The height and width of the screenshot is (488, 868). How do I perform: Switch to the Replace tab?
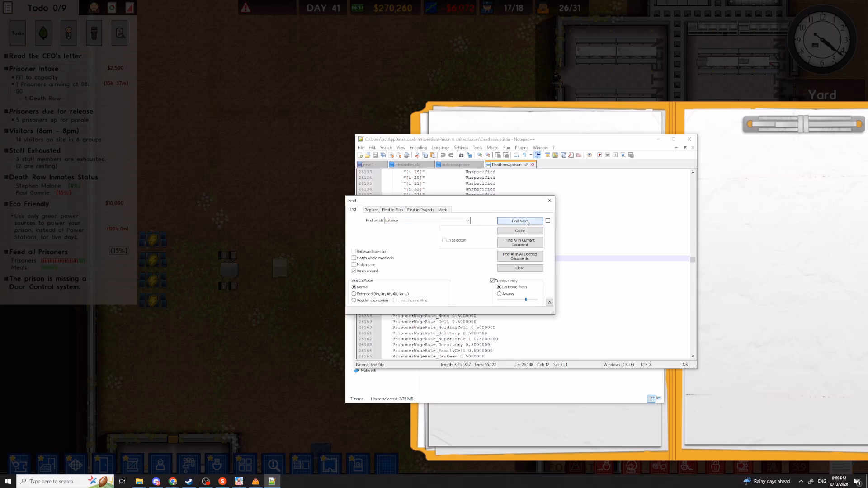(x=371, y=210)
